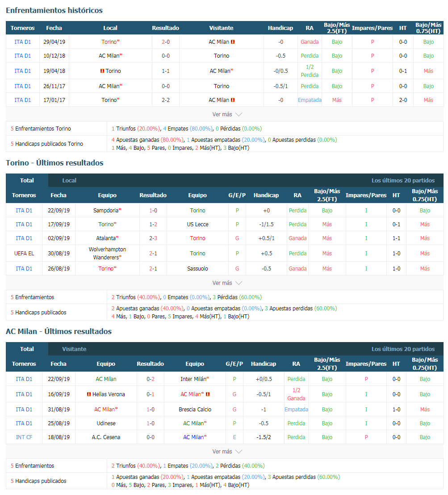Viewport: 448px width, 495px height.
Task: Click Udinese team name
Action: [106, 423]
